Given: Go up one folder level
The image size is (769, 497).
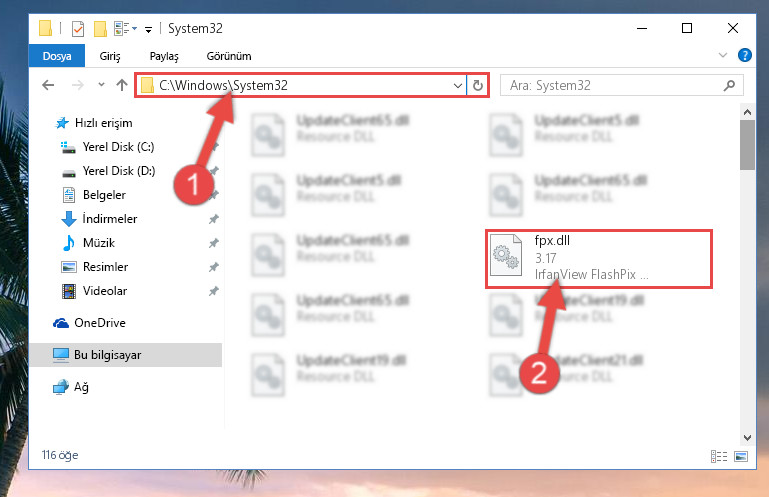Looking at the screenshot, I should 122,85.
